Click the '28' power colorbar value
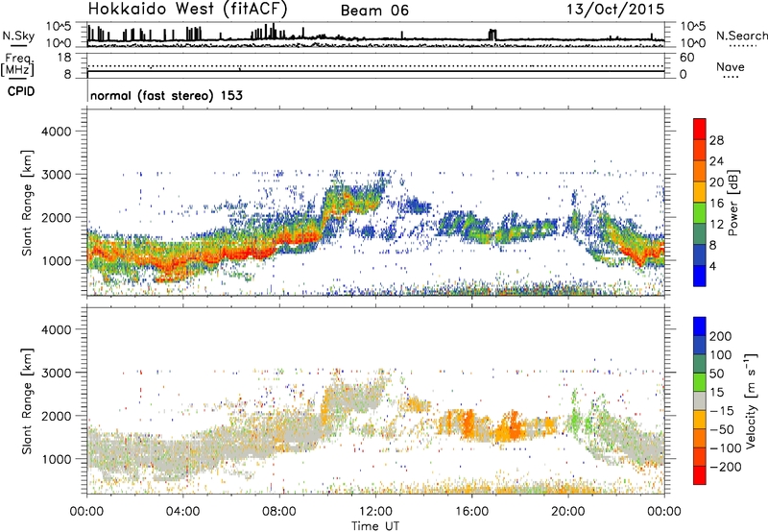768x532 pixels. 716,140
